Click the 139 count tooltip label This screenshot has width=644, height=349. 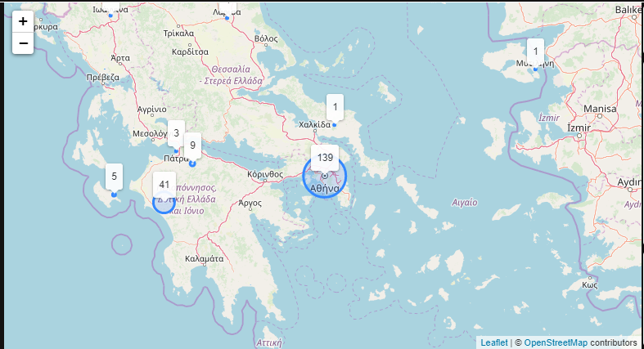tap(325, 158)
